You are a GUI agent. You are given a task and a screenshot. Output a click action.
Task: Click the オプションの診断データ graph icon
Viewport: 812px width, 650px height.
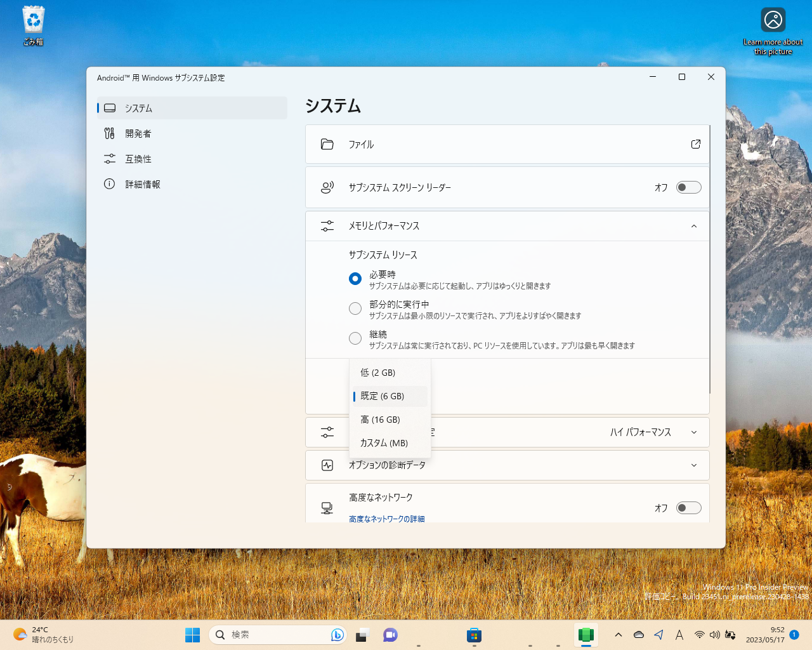point(327,465)
